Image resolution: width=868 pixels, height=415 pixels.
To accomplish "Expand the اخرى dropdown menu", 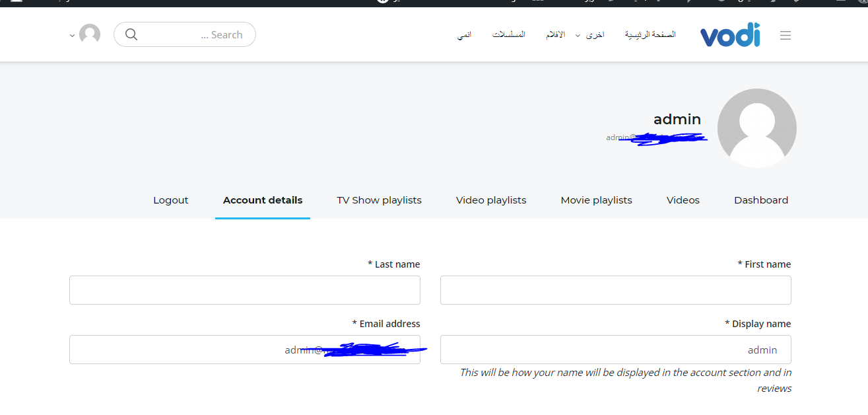I will coord(590,35).
